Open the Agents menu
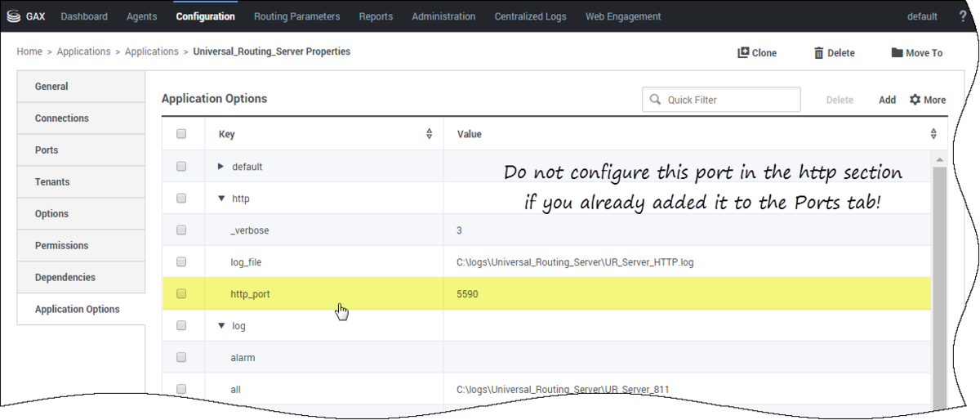The image size is (980, 420). point(141,16)
